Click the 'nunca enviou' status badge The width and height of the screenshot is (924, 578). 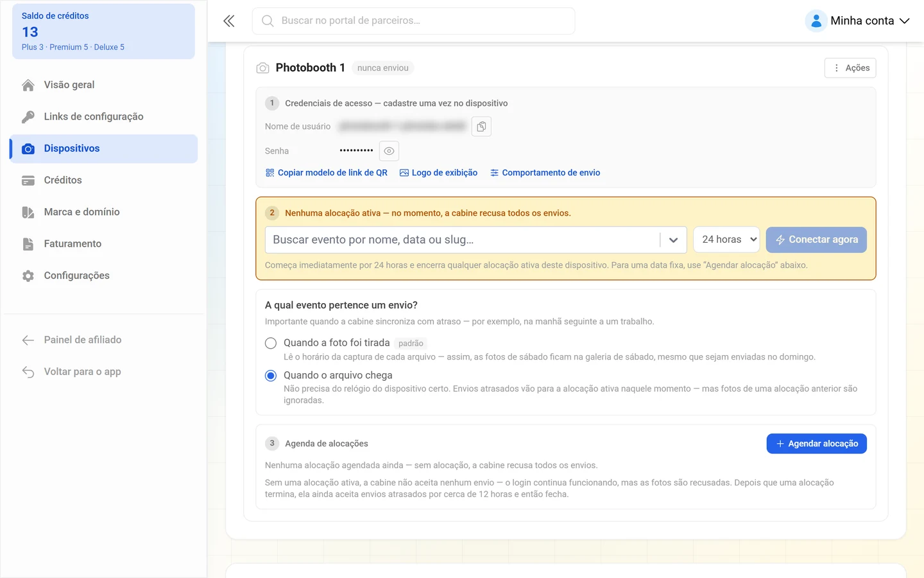[x=382, y=68]
